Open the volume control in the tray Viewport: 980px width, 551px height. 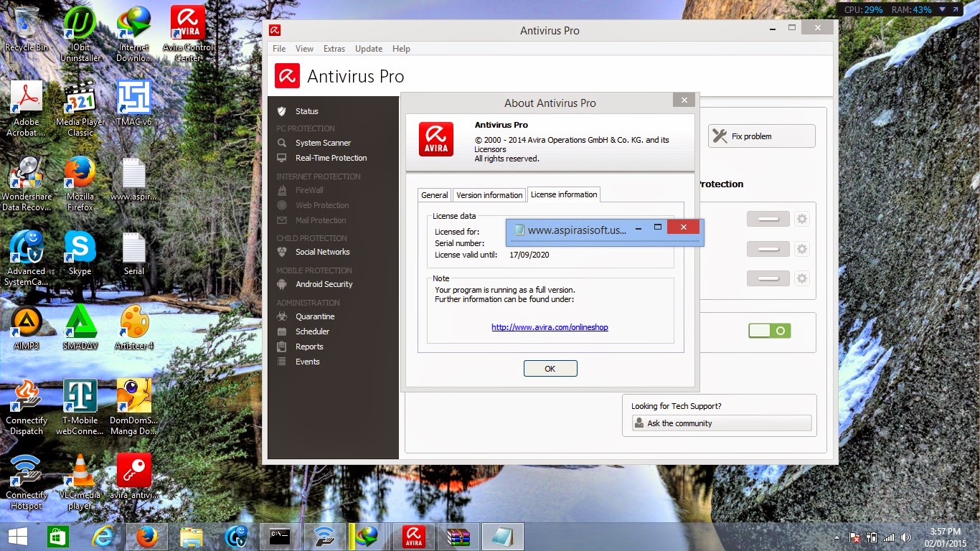pos(906,537)
